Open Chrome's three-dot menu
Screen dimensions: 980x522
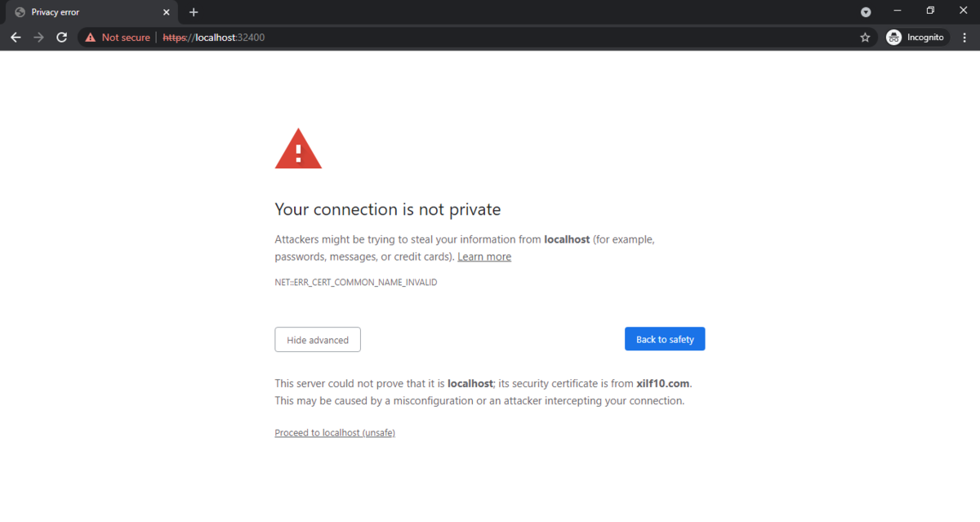point(964,38)
